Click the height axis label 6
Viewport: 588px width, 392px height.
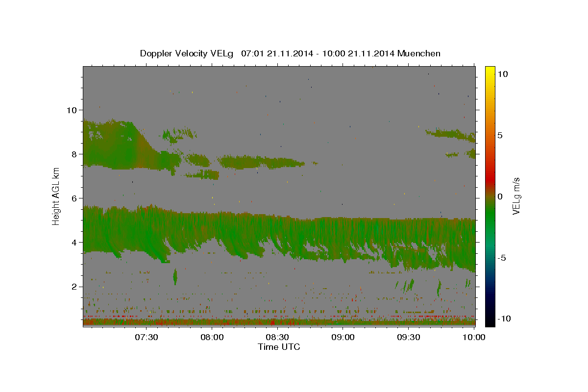pos(74,198)
